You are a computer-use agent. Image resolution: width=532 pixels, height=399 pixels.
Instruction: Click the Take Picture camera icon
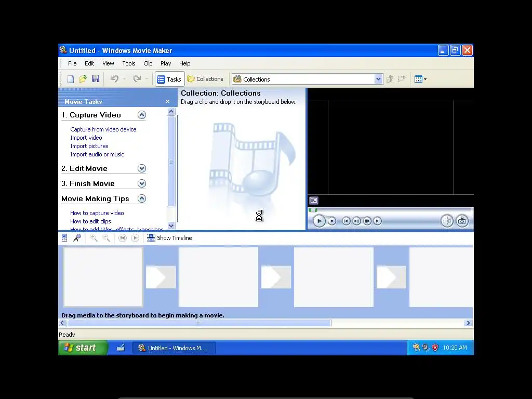pyautogui.click(x=462, y=221)
